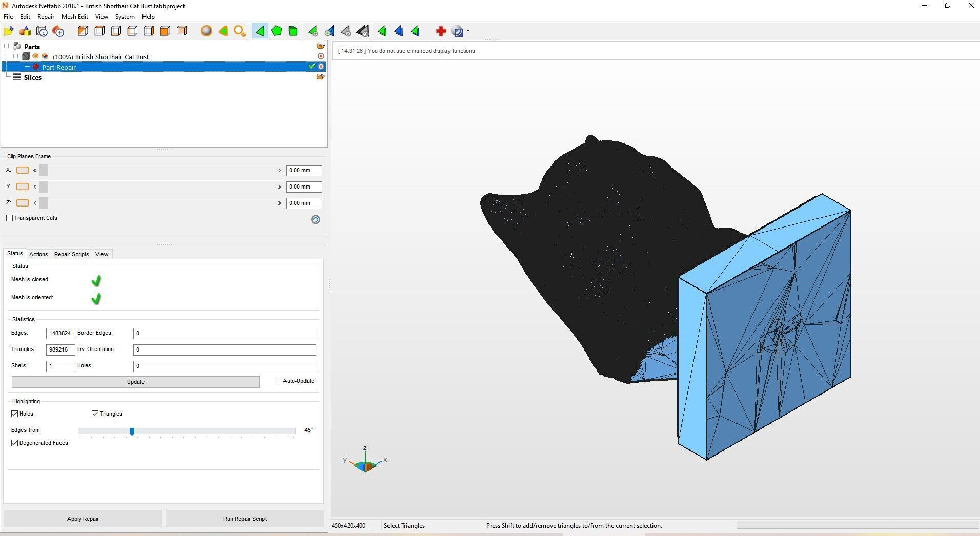Select the Part Repair tree item

tap(59, 67)
